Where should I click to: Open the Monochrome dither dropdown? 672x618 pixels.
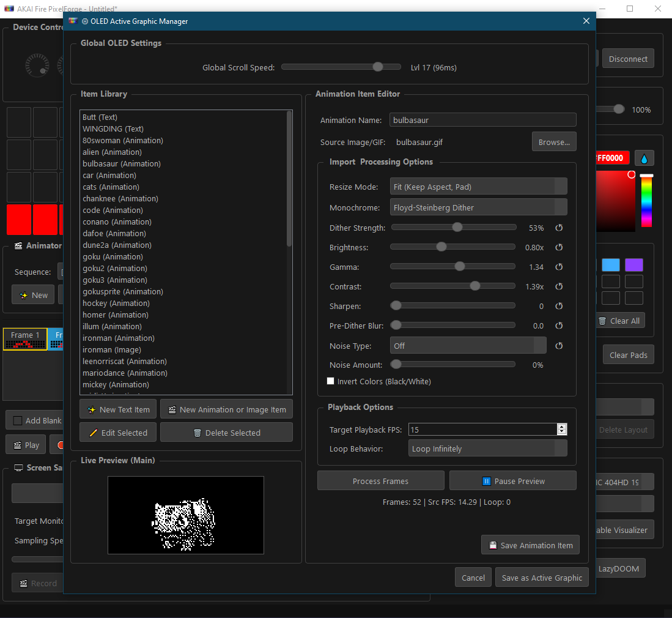click(x=478, y=207)
